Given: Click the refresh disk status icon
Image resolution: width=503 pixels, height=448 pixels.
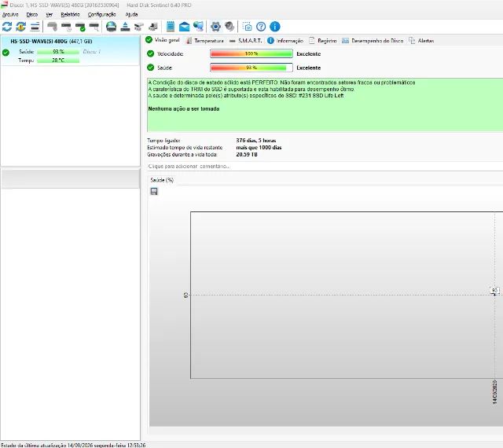Looking at the screenshot, I should coord(7,27).
